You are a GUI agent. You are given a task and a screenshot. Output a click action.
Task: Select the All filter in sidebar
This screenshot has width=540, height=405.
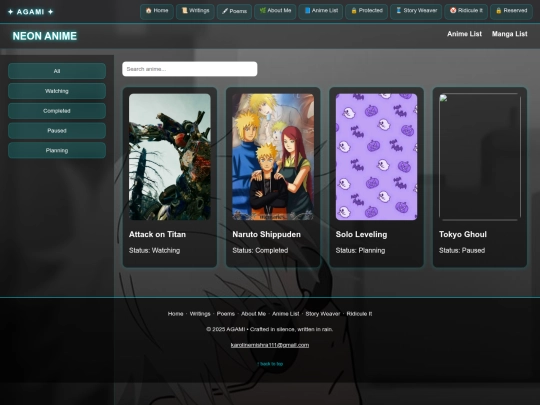pos(57,71)
